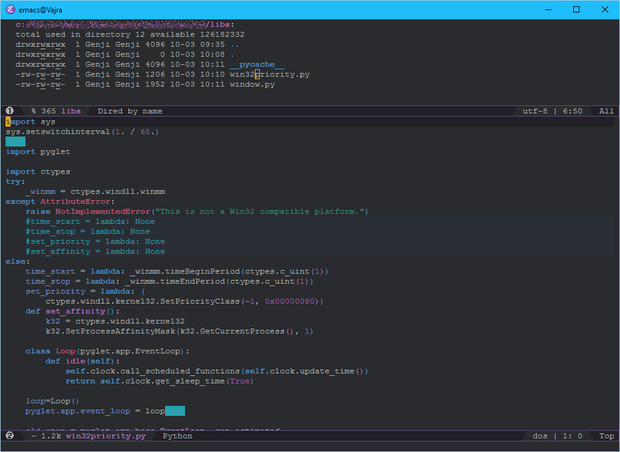This screenshot has width=620, height=452.
Task: Minimize the Emacs window
Action: tap(548, 9)
